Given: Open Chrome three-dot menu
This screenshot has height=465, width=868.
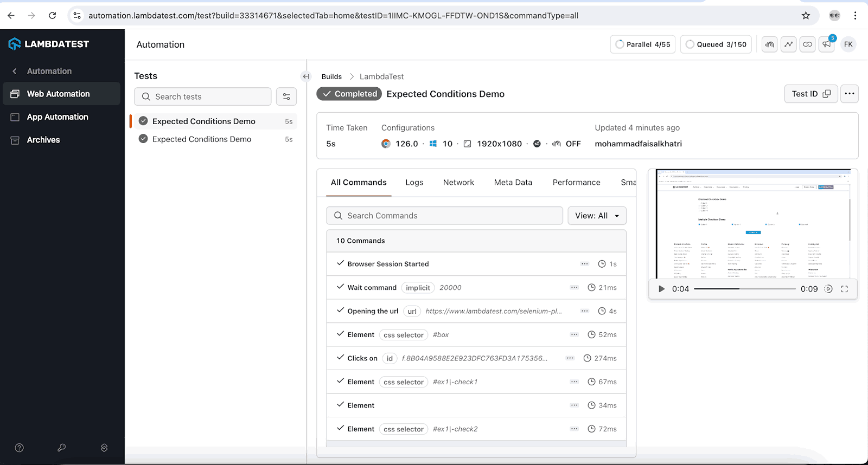Looking at the screenshot, I should click(x=855, y=16).
